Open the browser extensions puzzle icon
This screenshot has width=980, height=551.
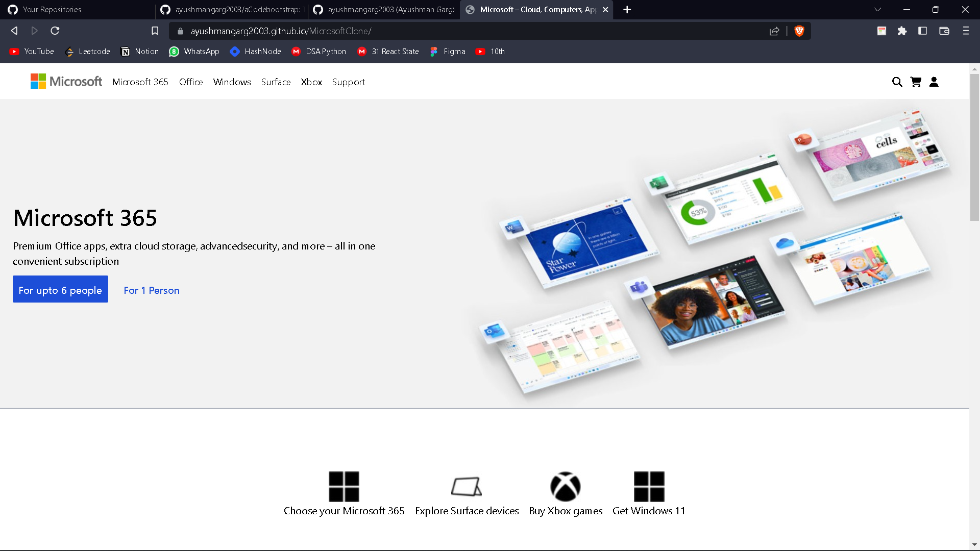[902, 31]
